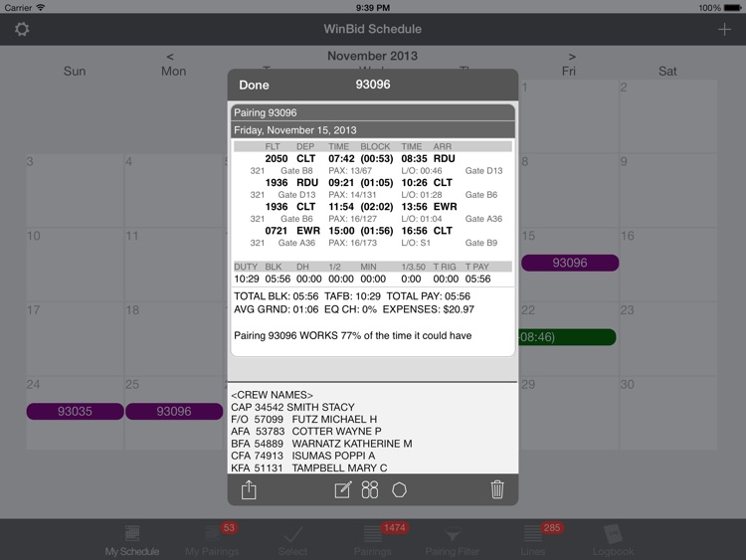The image size is (746, 560).
Task: Select pairing 93096 on Friday the 15th
Action: pyautogui.click(x=570, y=263)
